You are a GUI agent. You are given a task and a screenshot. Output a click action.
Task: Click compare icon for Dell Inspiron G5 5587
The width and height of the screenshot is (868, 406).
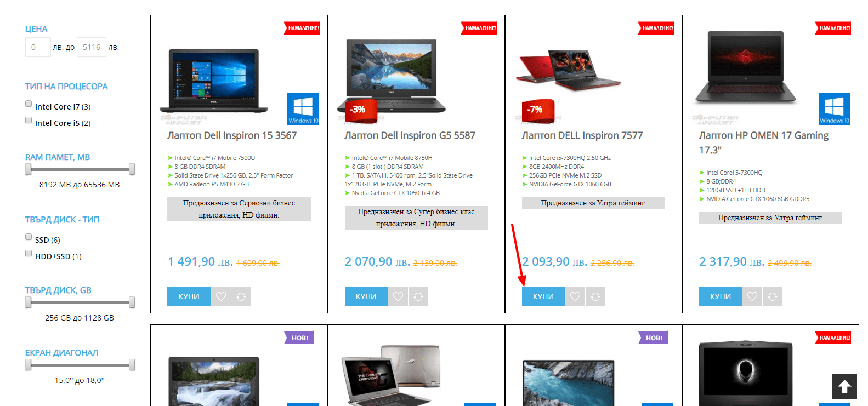[x=418, y=296]
